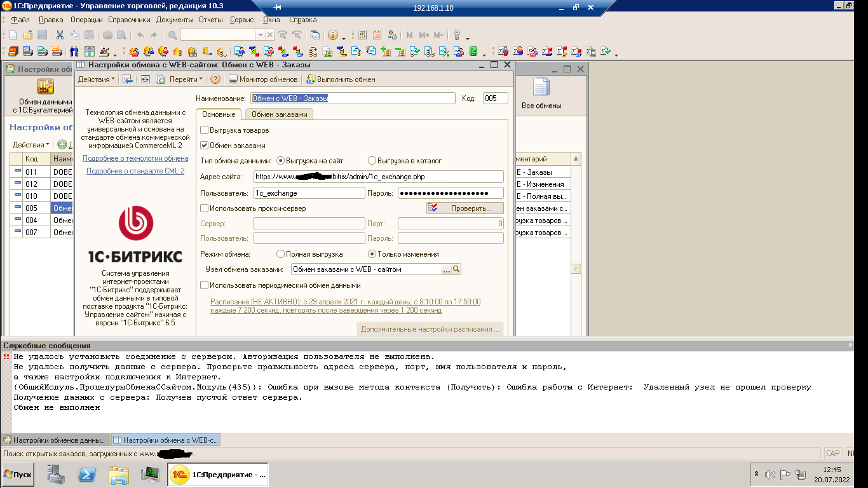The width and height of the screenshot is (868, 488).
Task: Open the Сервис menu
Action: pos(241,20)
